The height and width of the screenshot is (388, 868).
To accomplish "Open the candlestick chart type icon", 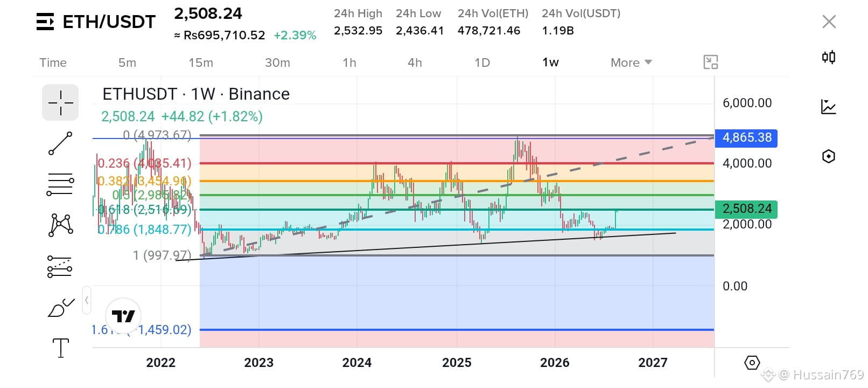I will tap(829, 57).
